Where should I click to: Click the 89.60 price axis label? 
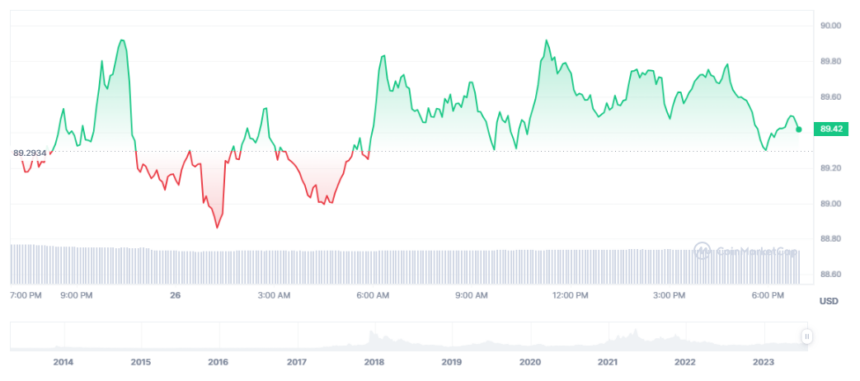click(830, 97)
